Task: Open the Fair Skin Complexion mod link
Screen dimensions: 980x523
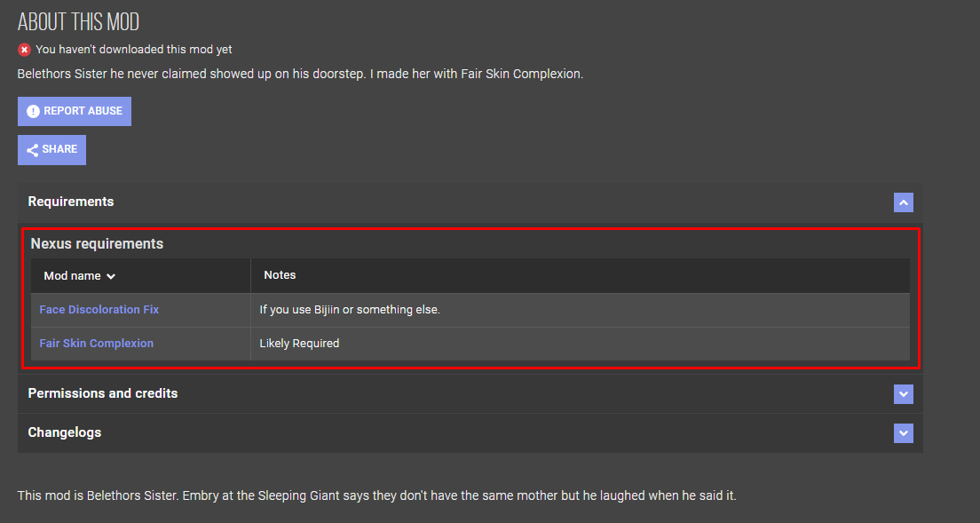Action: pyautogui.click(x=97, y=344)
